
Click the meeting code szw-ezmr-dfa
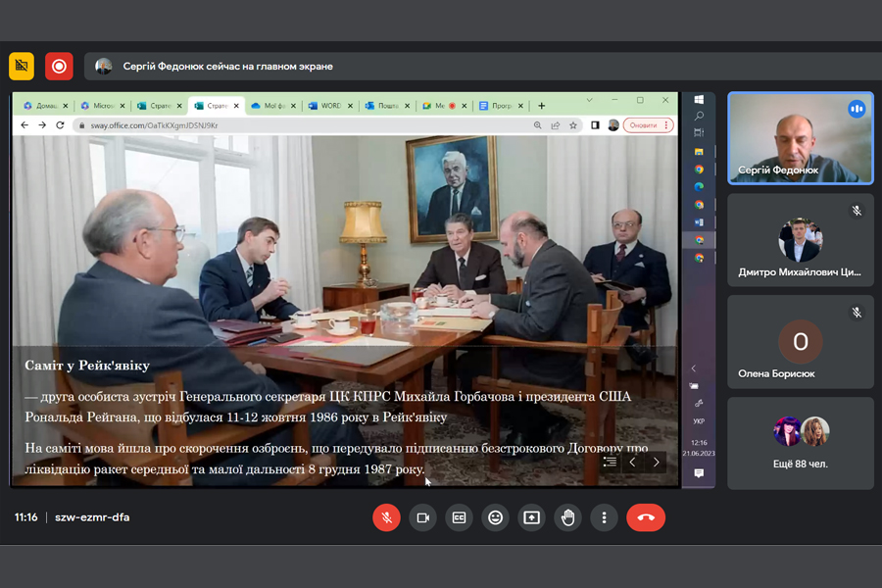[x=92, y=517]
